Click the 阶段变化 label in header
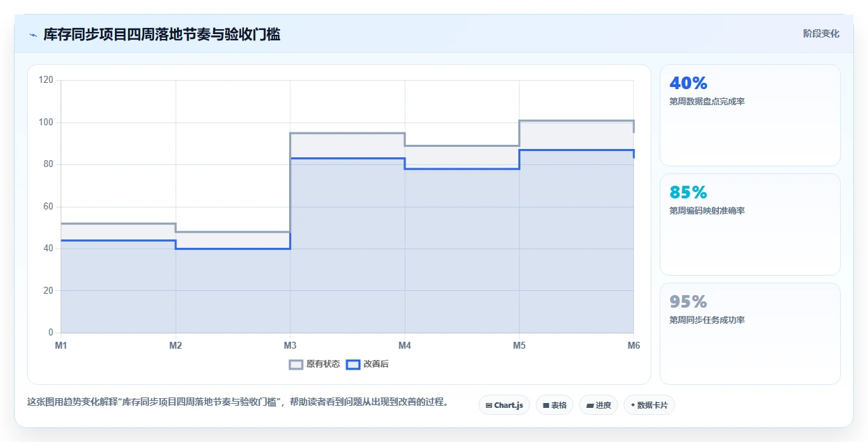 tap(821, 33)
